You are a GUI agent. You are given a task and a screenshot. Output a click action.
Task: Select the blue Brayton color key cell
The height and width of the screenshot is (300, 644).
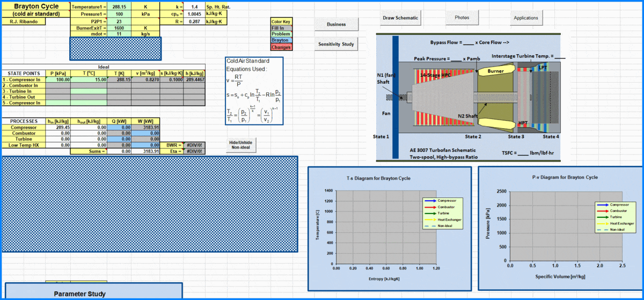(x=281, y=40)
